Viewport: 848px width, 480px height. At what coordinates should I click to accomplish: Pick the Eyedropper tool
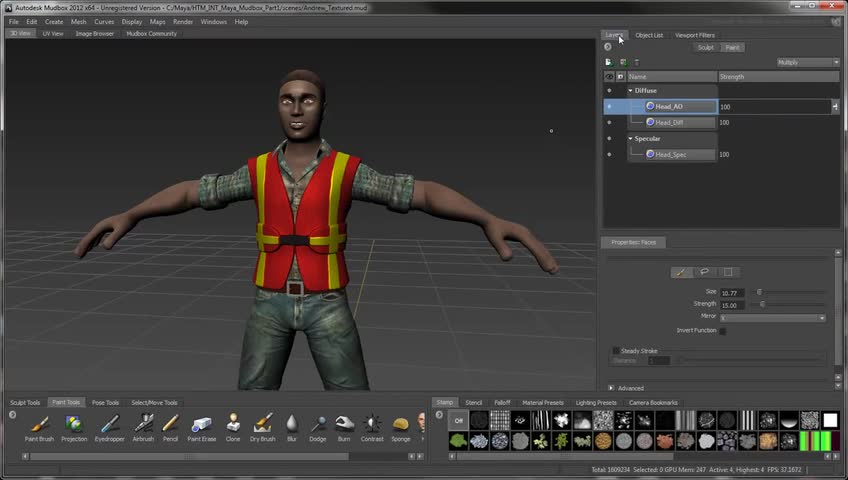[110, 424]
